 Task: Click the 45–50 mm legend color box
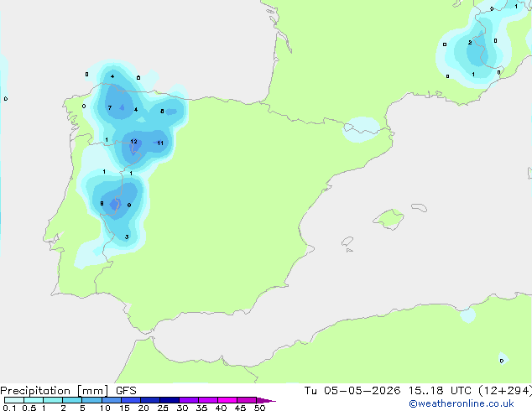[247, 400]
